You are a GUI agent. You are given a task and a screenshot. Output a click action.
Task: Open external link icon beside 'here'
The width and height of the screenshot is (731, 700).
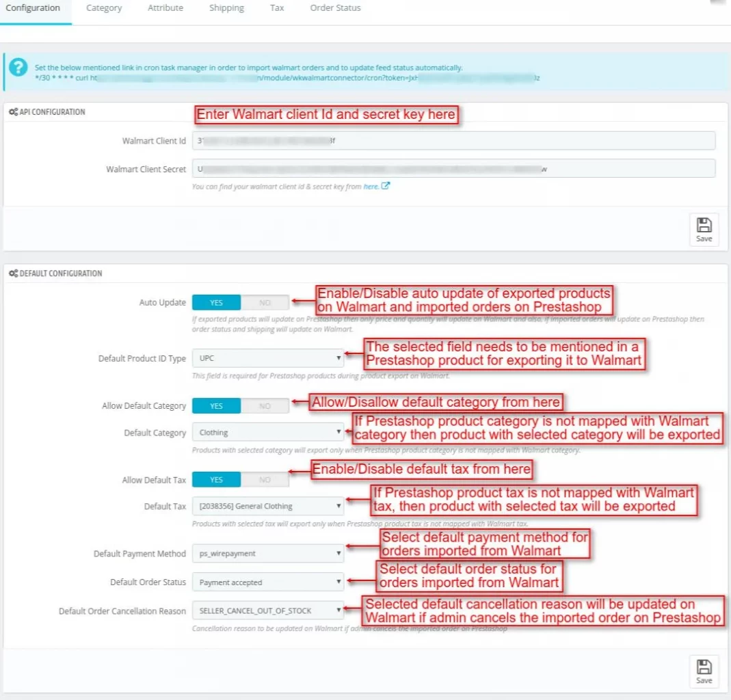386,186
